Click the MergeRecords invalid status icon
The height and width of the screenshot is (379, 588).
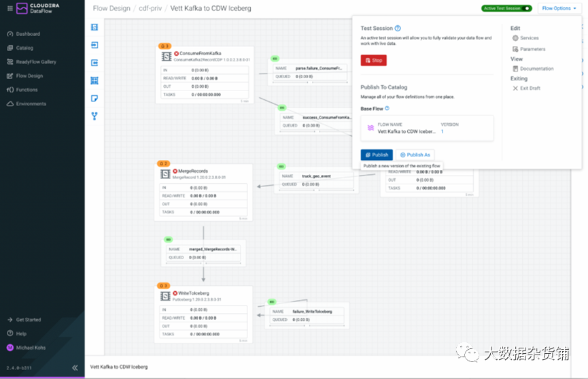pyautogui.click(x=175, y=171)
